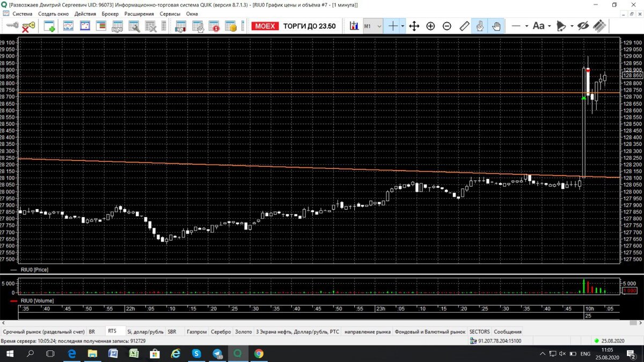Open the M1 timeframe dropdown
The width and height of the screenshot is (644, 362).
373,26
